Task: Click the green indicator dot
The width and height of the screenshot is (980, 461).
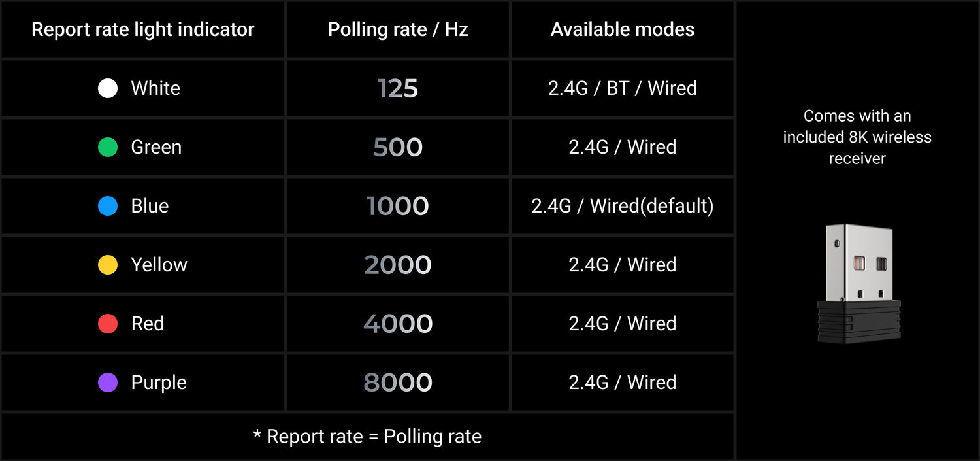Action: pyautogui.click(x=108, y=147)
